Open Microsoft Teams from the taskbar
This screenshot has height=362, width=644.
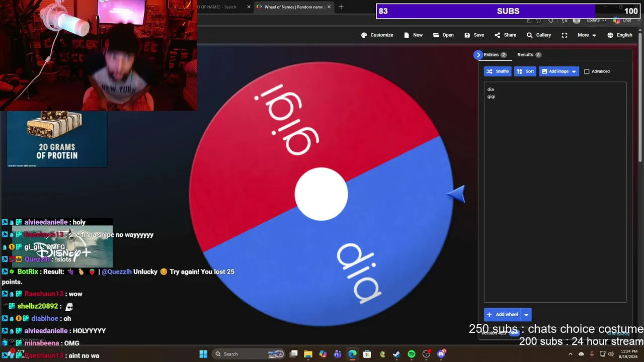click(338, 354)
